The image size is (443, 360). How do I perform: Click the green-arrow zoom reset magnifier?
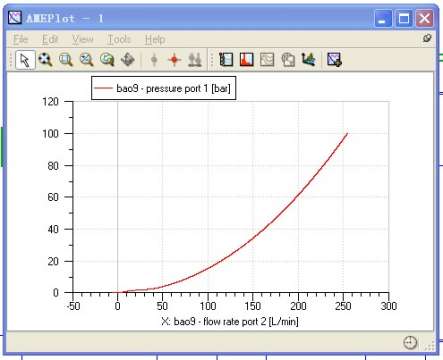pos(107,60)
